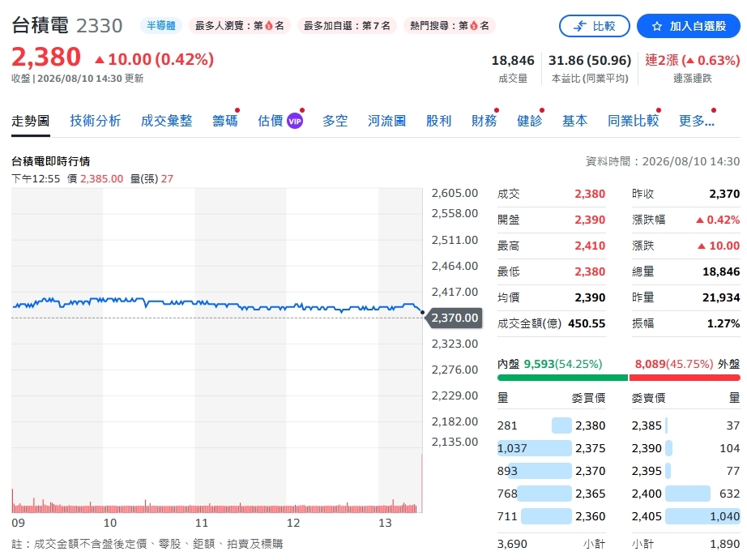Screen dimensions: 747x560
Task: Click flame icon in 最多人瀏覽 badge
Action: tap(269, 25)
